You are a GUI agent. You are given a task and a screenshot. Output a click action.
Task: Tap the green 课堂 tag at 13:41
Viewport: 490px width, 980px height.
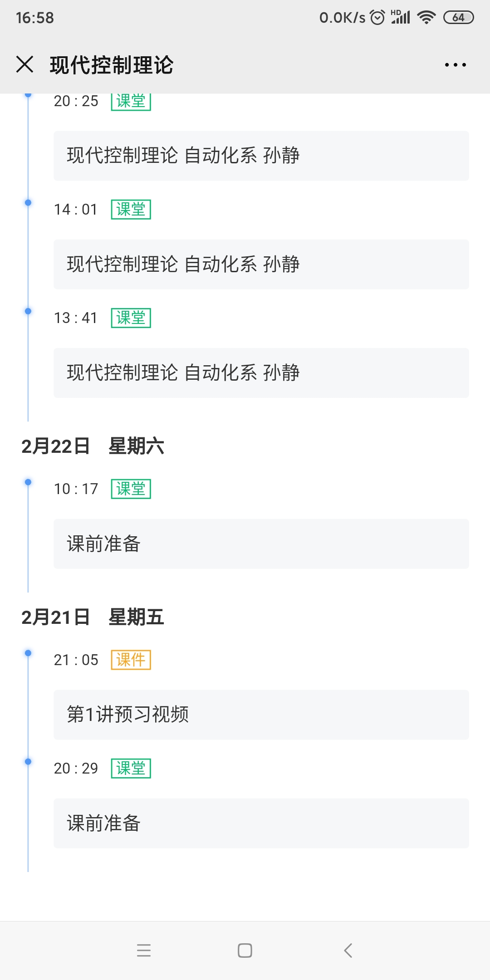[x=131, y=318]
